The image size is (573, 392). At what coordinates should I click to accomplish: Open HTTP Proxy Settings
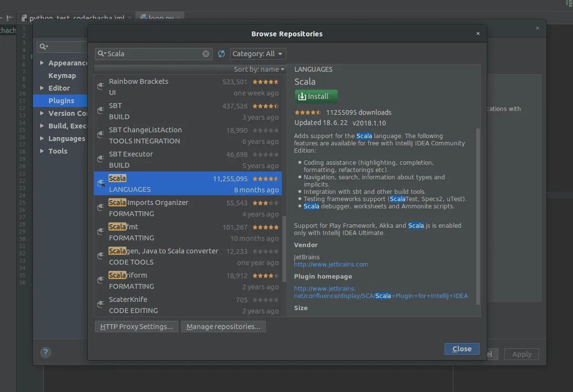(136, 327)
